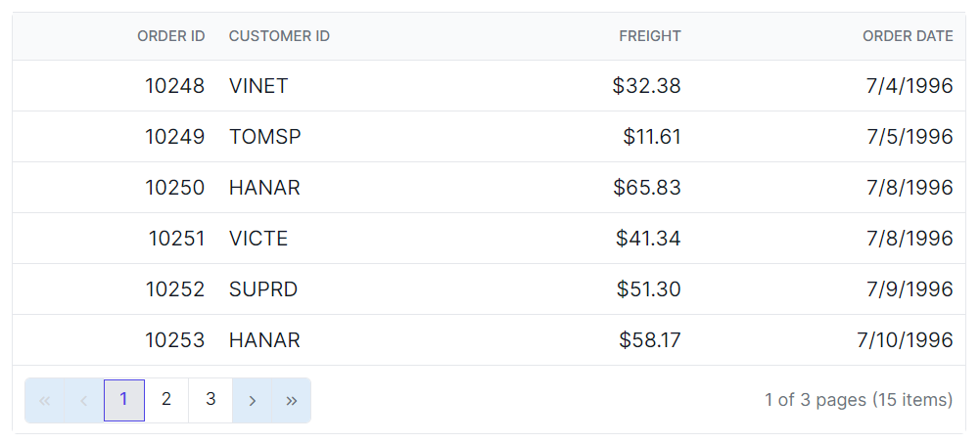Click the TOMSP customer cell
The height and width of the screenshot is (443, 980).
tap(264, 137)
